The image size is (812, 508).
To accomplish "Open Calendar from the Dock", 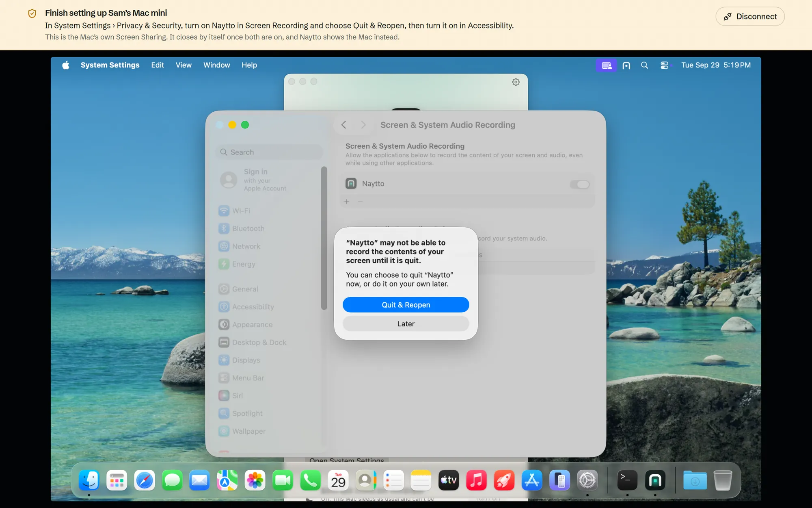I will 338,481.
